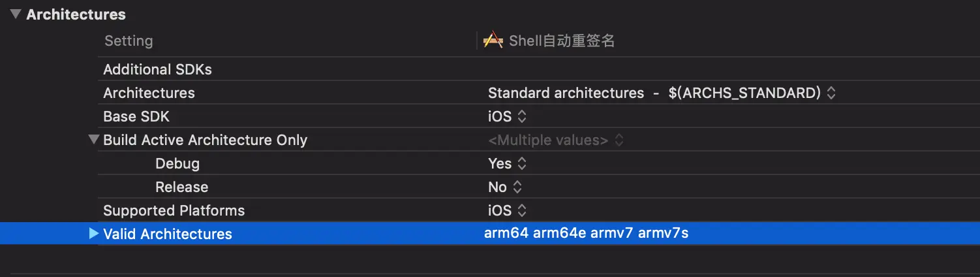Open Architectures value popup stepper arrows
The width and height of the screenshot is (980, 277).
tap(831, 93)
